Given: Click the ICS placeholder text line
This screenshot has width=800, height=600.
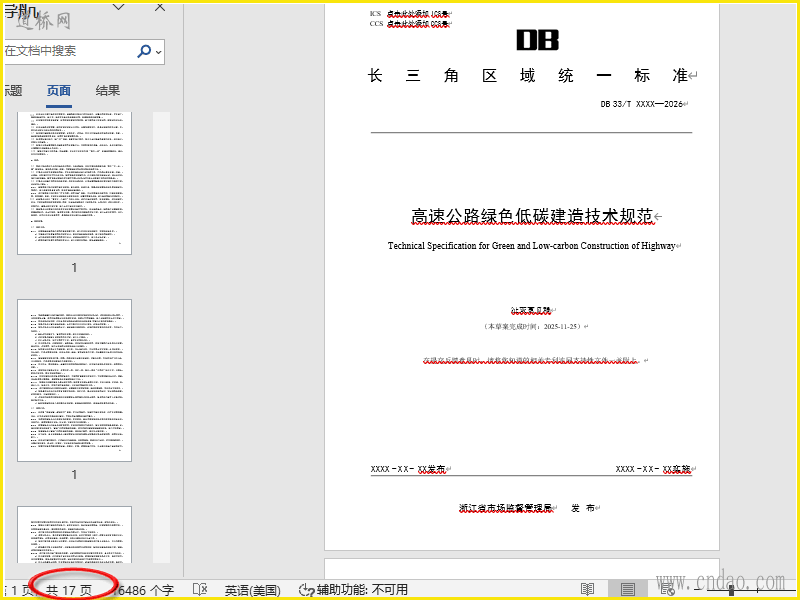Looking at the screenshot, I should 410,14.
